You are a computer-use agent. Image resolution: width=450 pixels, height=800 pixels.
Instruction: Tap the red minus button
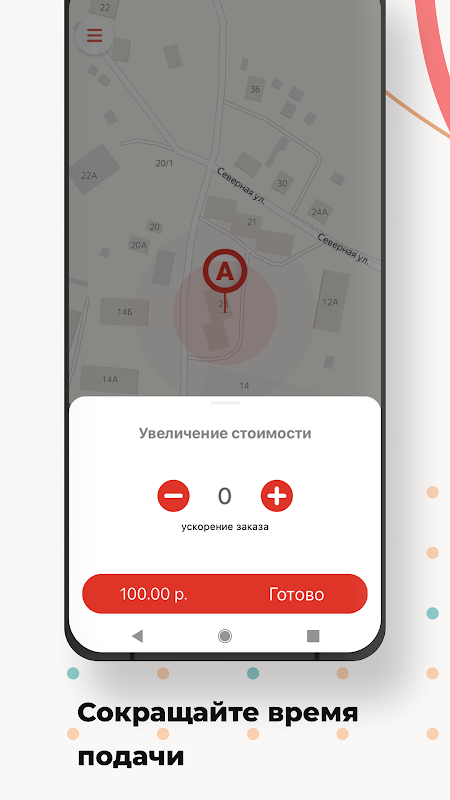click(x=173, y=495)
